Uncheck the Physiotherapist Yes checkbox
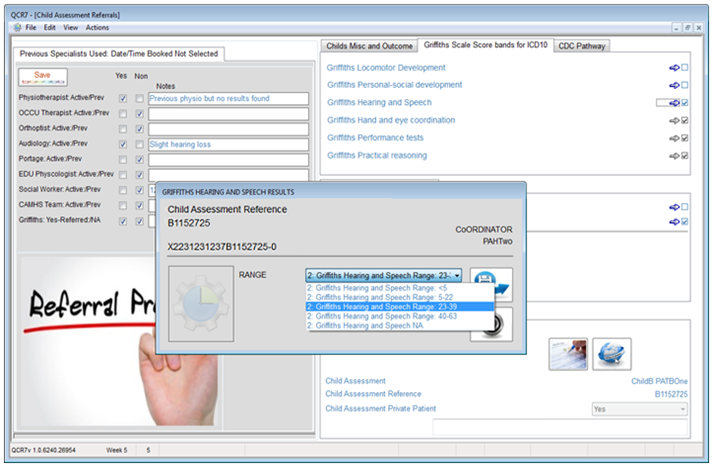The image size is (713, 467). pos(122,99)
